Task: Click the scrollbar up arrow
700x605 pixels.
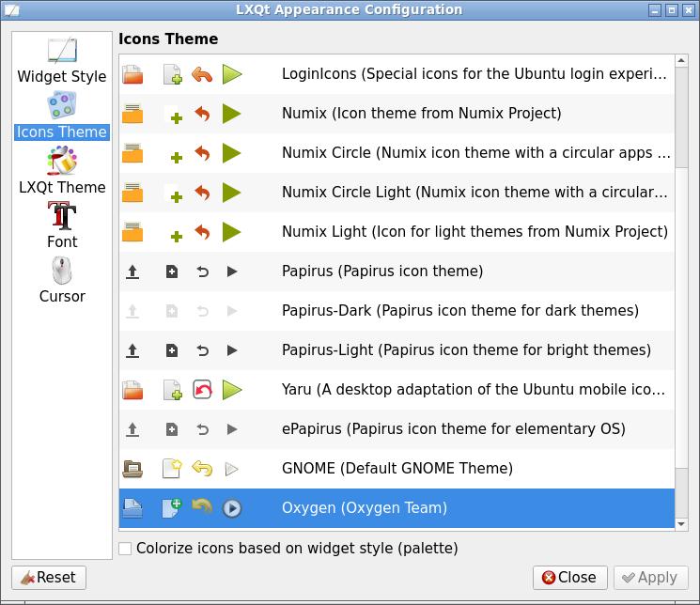Action: pos(682,62)
